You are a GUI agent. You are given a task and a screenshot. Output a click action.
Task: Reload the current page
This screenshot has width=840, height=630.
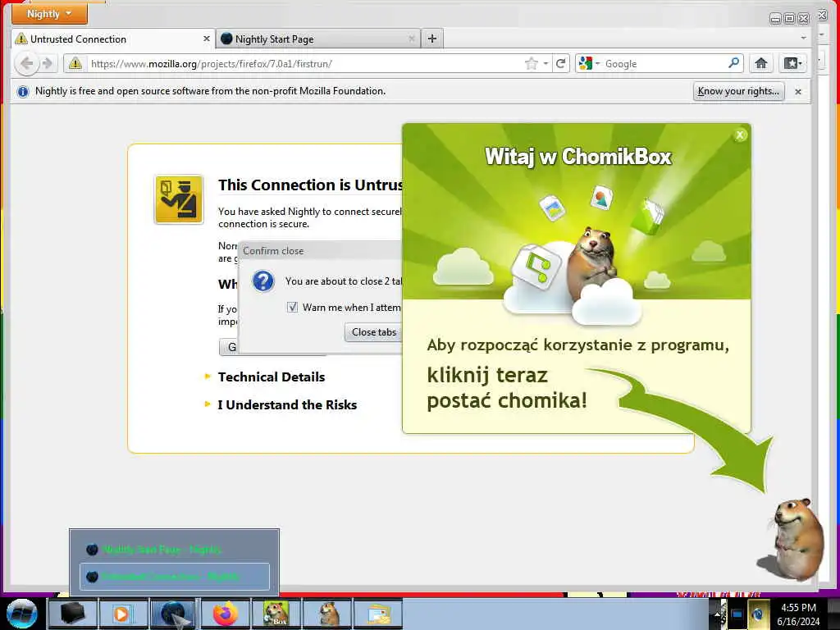[561, 64]
